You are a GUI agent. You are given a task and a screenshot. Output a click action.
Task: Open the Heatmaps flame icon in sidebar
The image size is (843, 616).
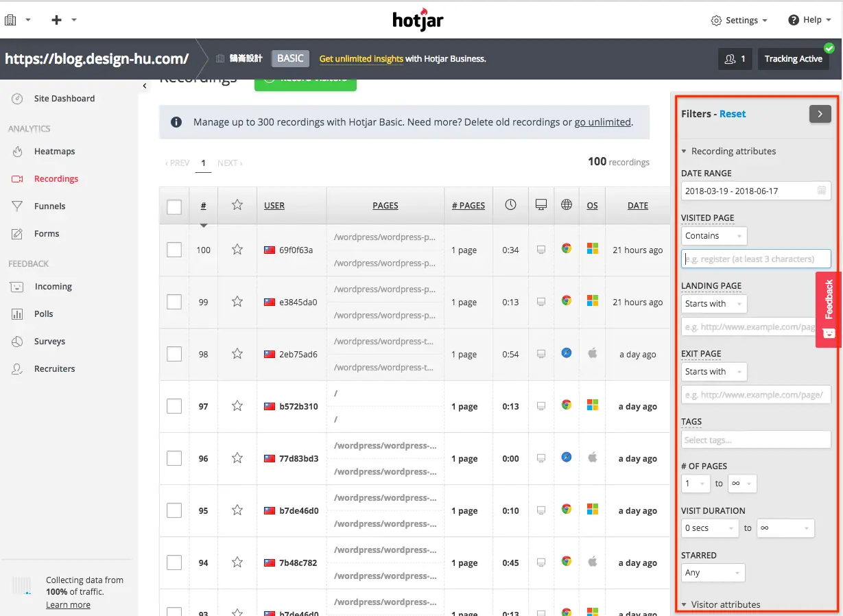click(x=18, y=151)
